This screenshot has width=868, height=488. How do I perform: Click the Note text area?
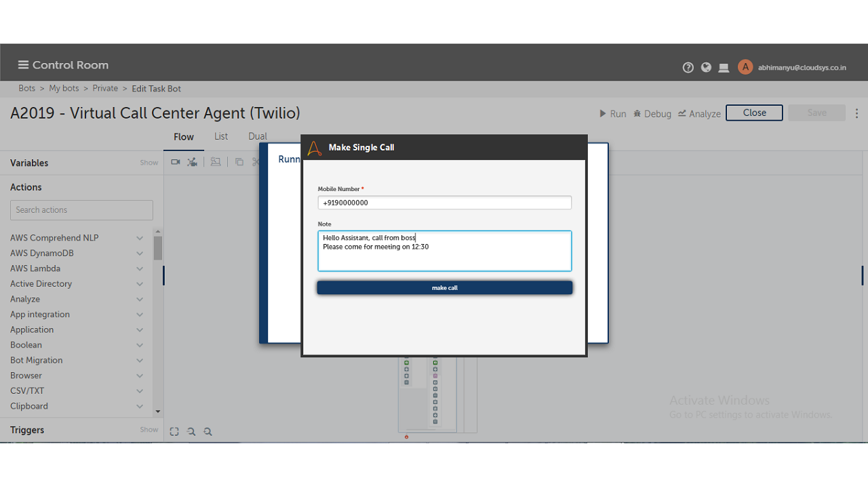click(x=445, y=251)
